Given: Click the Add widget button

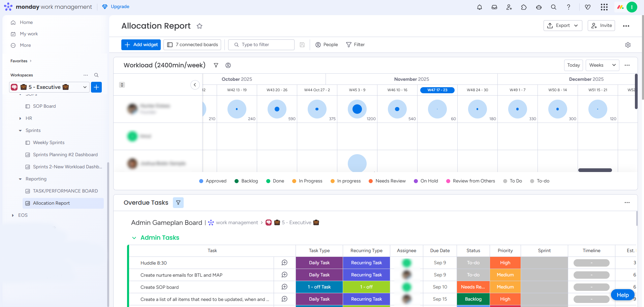Looking at the screenshot, I should (x=141, y=45).
